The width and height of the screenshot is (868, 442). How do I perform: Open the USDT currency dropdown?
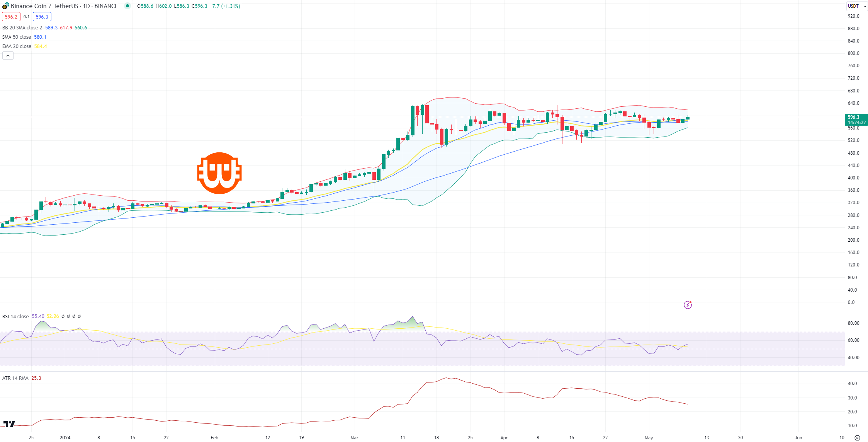tap(857, 6)
